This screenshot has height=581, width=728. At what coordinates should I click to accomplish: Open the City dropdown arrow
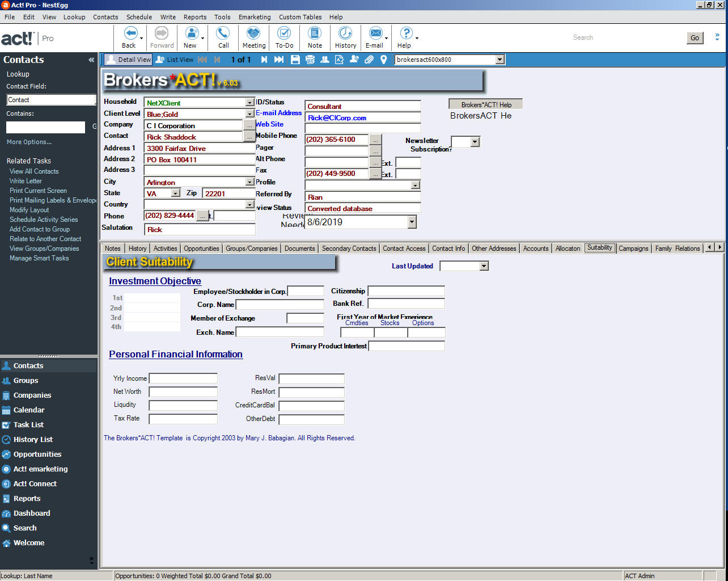click(x=249, y=182)
